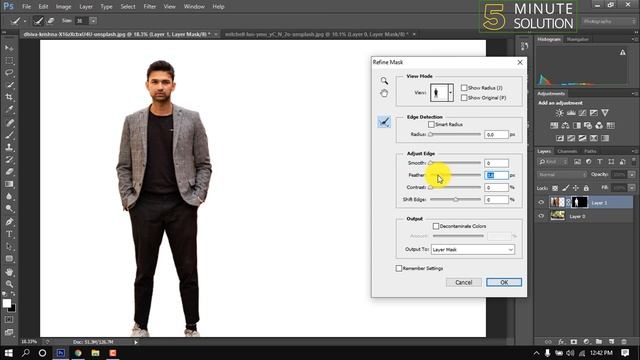The height and width of the screenshot is (360, 640).
Task: Toggle lock all for layer
Action: click(586, 188)
